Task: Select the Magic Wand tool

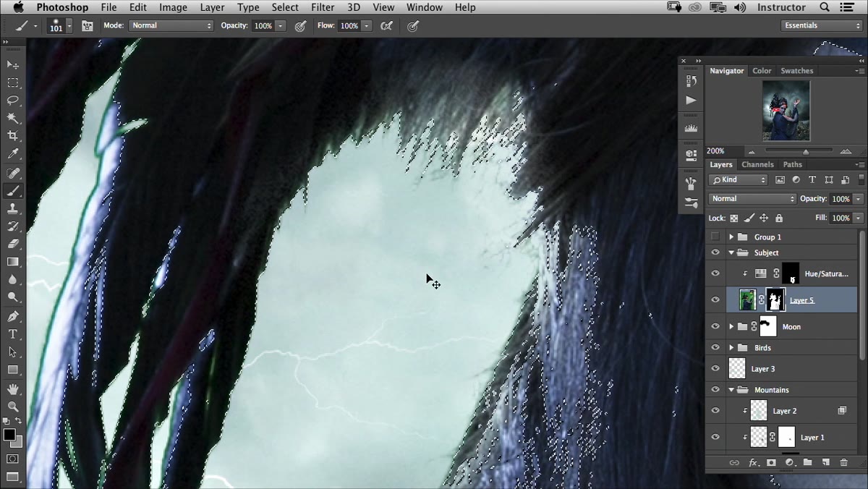Action: coord(13,118)
